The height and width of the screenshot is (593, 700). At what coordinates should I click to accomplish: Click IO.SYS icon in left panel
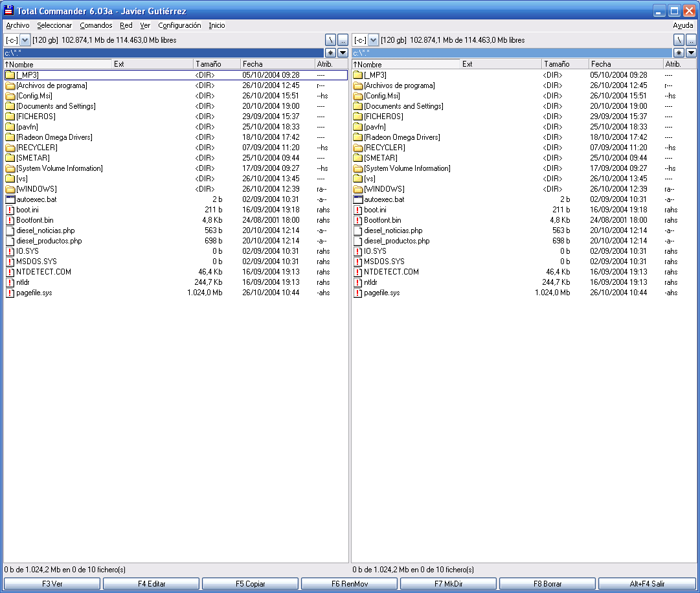tap(10, 251)
